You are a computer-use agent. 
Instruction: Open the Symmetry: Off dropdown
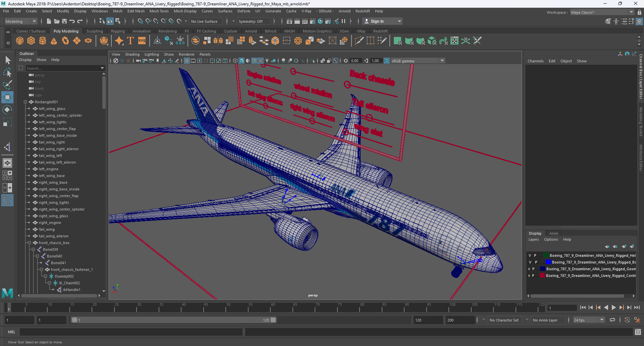click(x=253, y=21)
